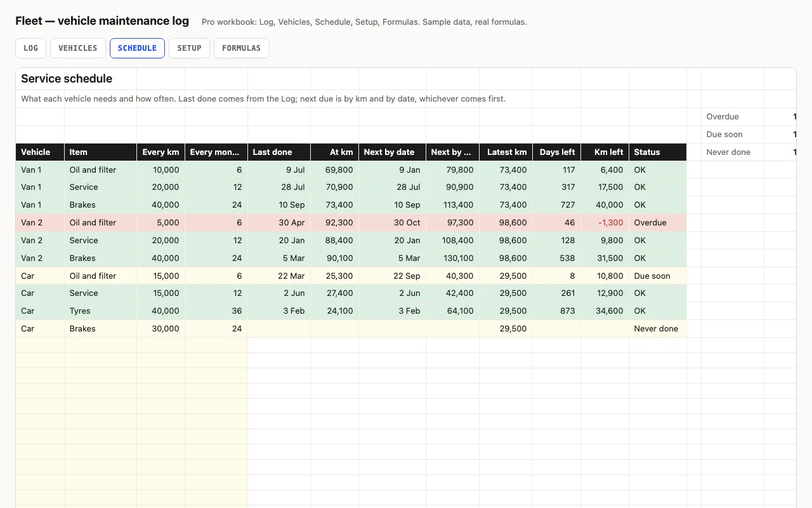Viewport: 812px width, 508px height.
Task: Click the '5,000' every km cell
Action: click(x=161, y=223)
